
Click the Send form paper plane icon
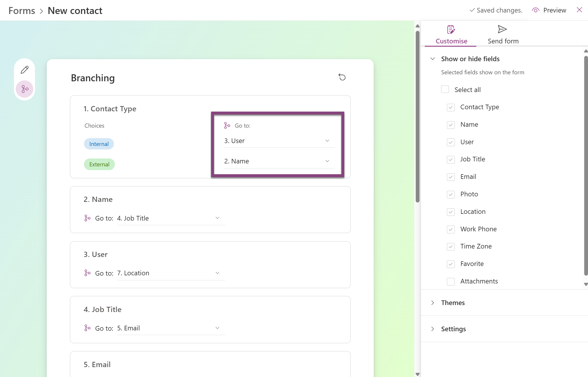502,29
